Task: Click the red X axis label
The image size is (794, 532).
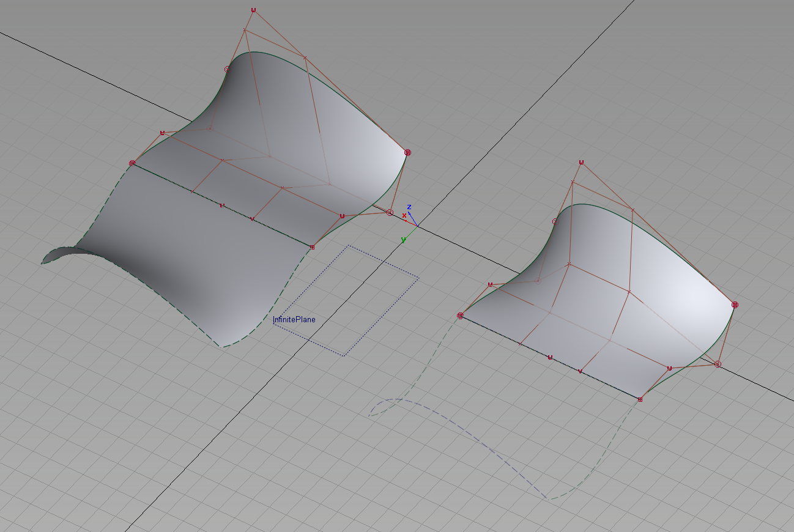Action: 404,215
